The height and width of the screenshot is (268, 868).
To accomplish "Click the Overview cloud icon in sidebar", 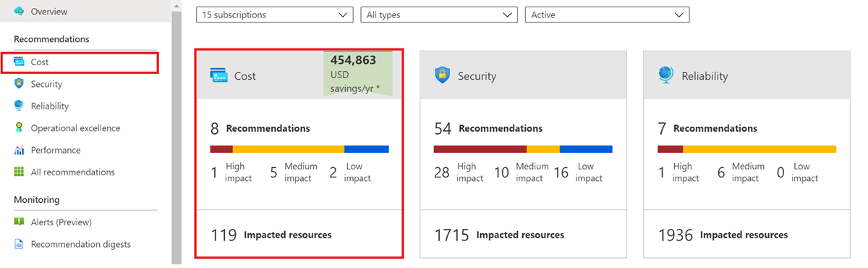I will point(19,12).
